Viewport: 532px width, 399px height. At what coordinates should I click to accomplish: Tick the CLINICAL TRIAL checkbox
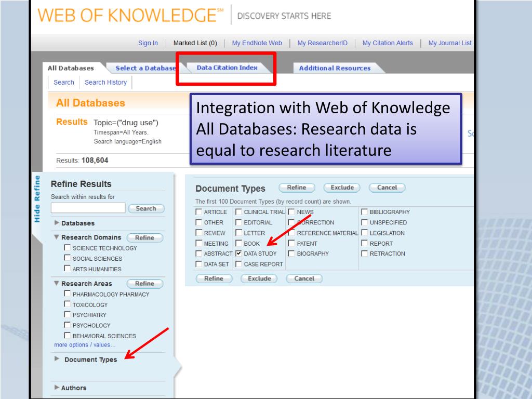pos(238,212)
